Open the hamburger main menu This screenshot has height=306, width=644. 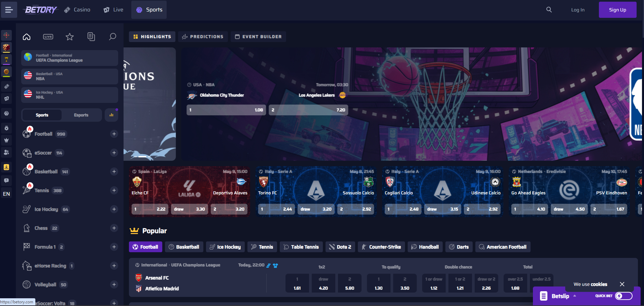click(9, 10)
